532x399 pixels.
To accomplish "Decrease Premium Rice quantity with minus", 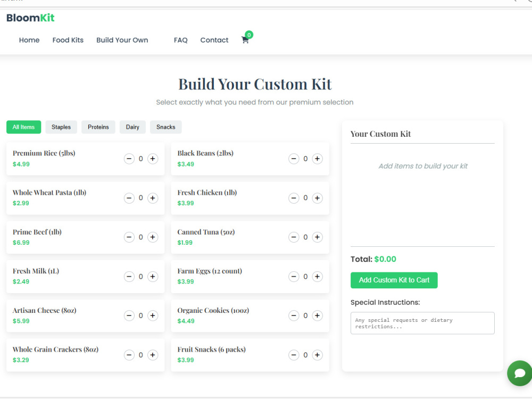I will pos(129,159).
